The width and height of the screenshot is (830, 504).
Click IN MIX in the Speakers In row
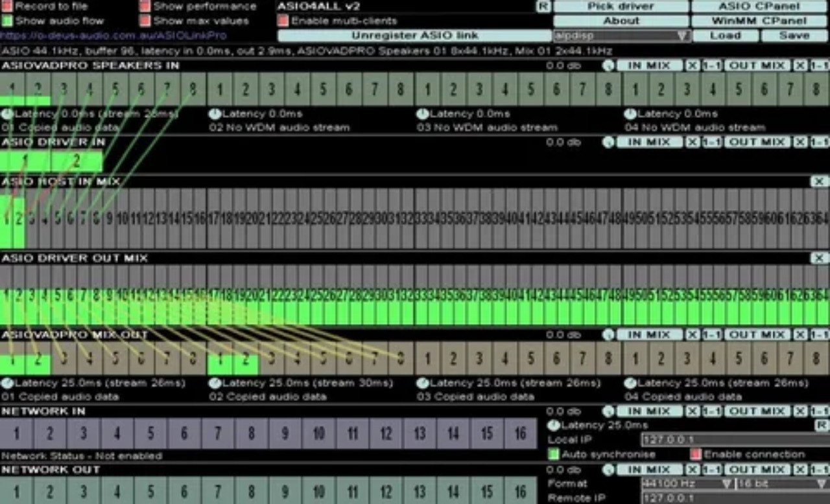650,65
